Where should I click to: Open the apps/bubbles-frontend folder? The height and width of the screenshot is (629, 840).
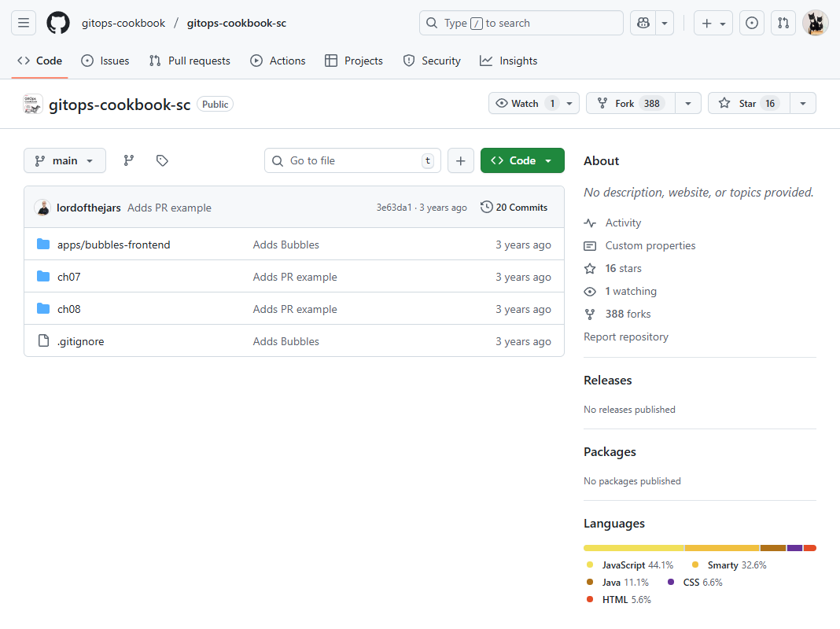click(x=113, y=245)
